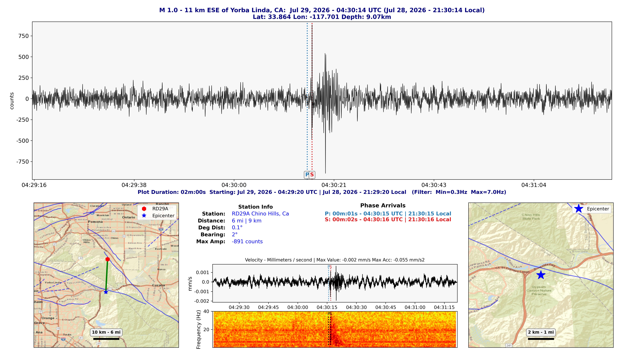The height and width of the screenshot is (362, 644).
Task: Click the blue P phase label box below the seismogram
Action: 307,175
